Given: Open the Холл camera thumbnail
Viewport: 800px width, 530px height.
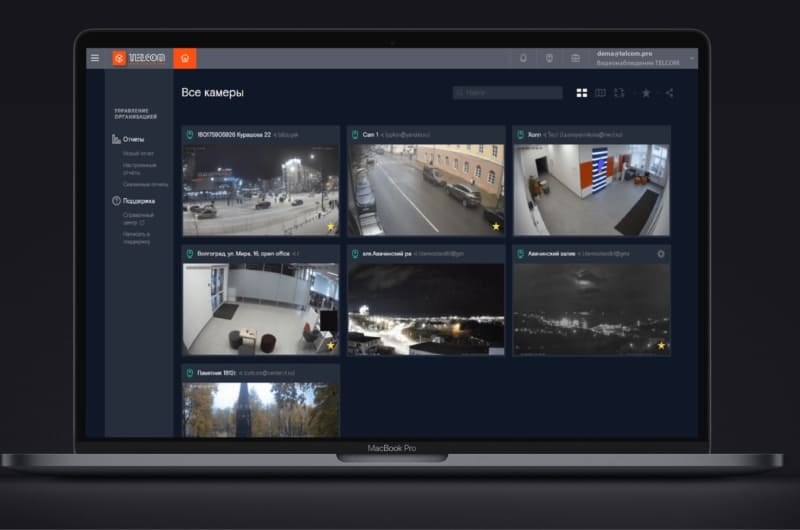Looking at the screenshot, I should pos(591,190).
